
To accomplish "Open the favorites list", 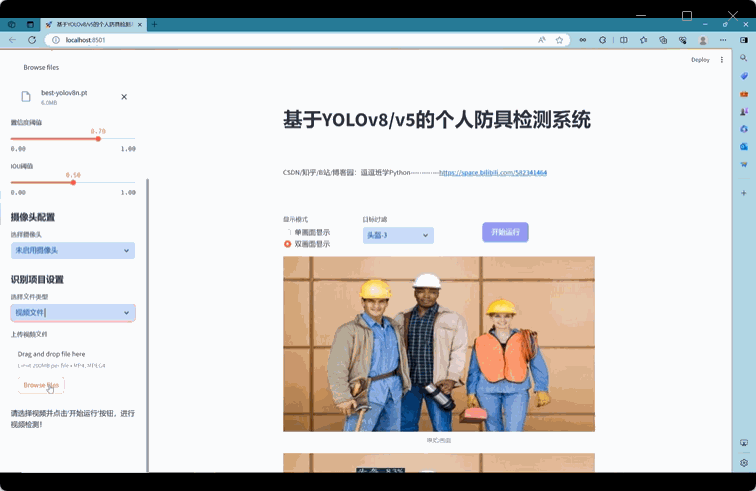I will (x=644, y=40).
